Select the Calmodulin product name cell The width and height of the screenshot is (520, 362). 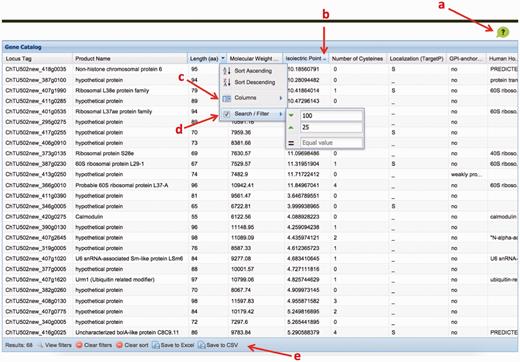89,217
